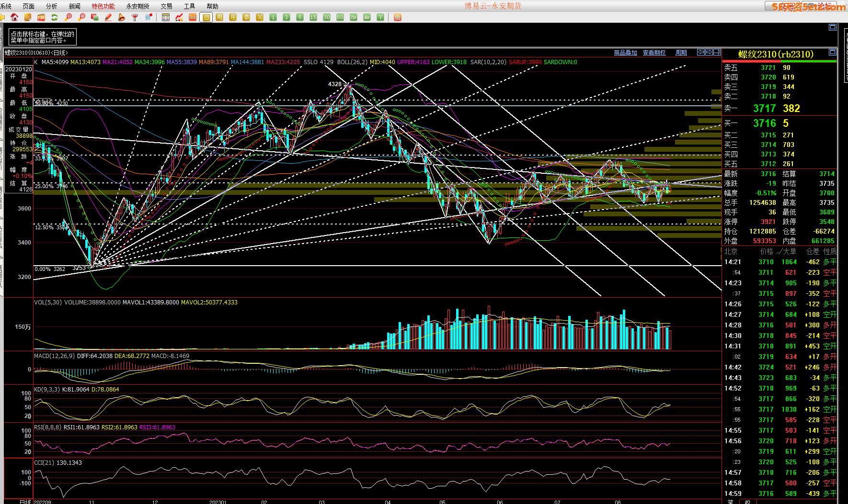The height and width of the screenshot is (504, 848).
Task: Select the 1-minute period button
Action: 273,17
